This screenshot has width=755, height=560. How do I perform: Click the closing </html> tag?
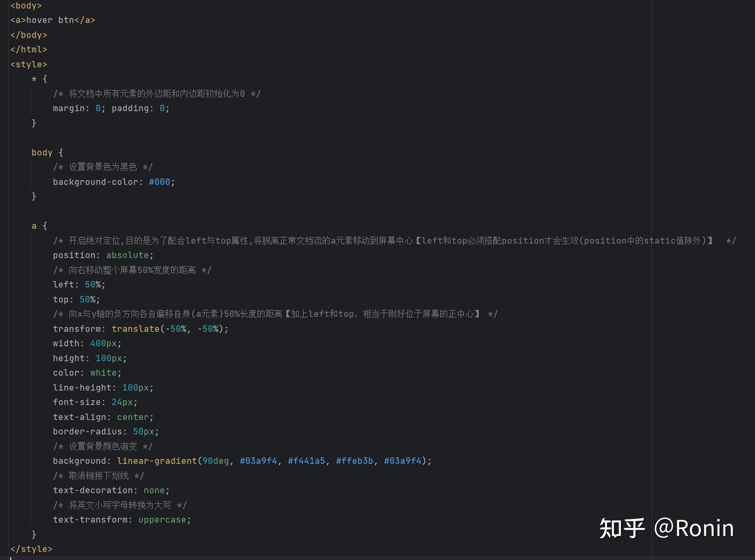(x=28, y=49)
